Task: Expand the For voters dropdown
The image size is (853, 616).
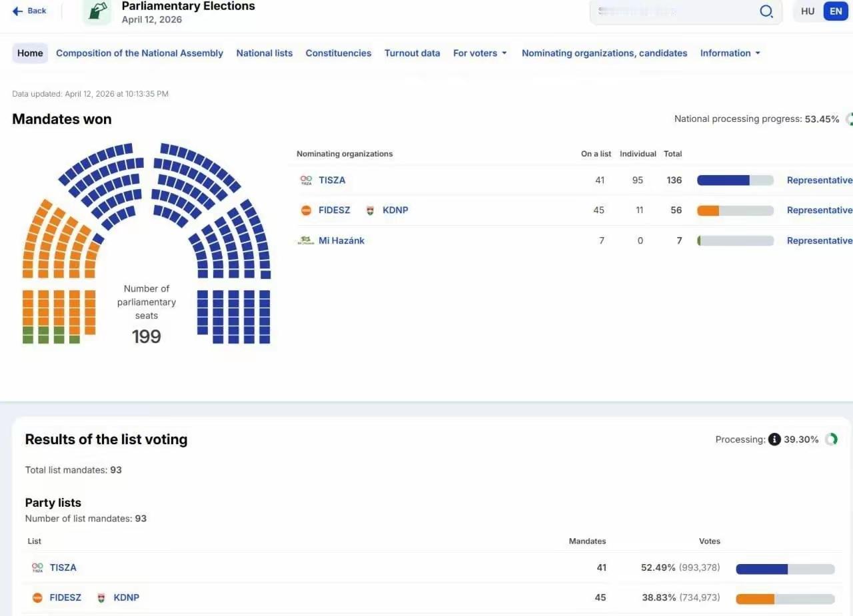Action: [480, 53]
